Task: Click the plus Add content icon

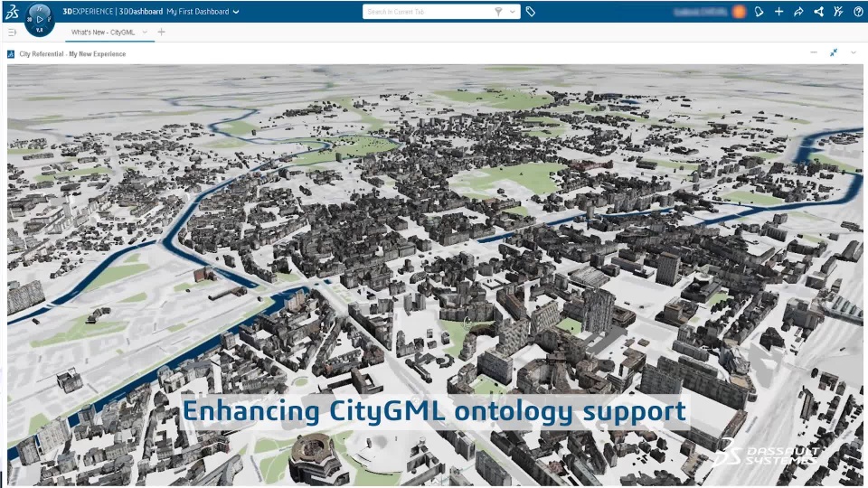Action: tap(778, 12)
